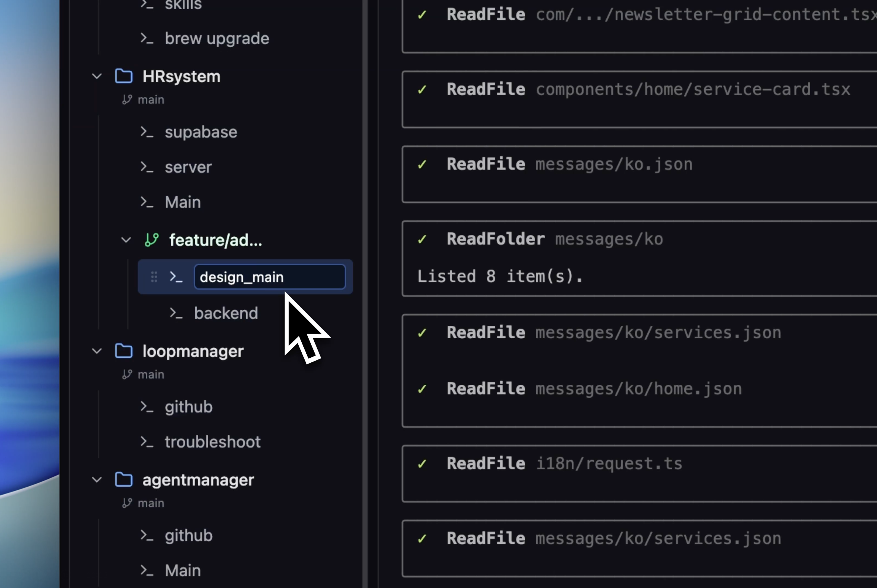The image size is (877, 588).
Task: Click the green branch icon beside feature/ad...
Action: (x=152, y=239)
